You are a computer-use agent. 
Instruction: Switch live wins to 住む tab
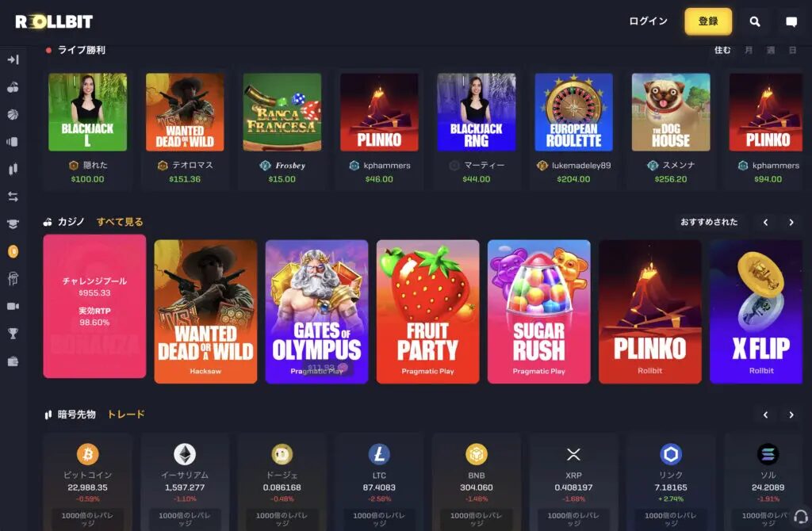(722, 50)
